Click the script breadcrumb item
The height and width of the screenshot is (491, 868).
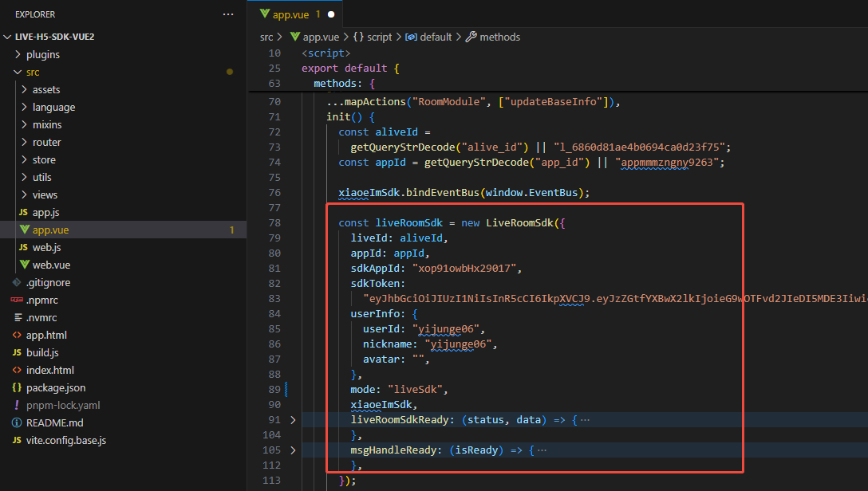tap(379, 37)
